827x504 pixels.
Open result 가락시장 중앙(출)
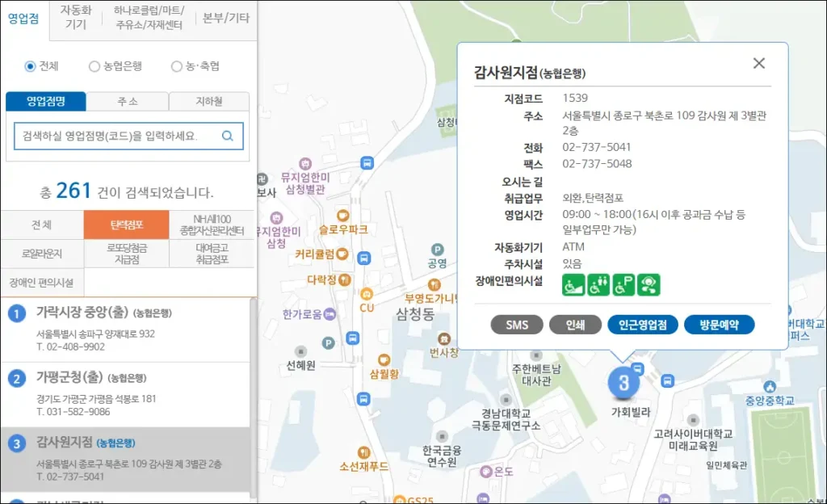(125, 330)
